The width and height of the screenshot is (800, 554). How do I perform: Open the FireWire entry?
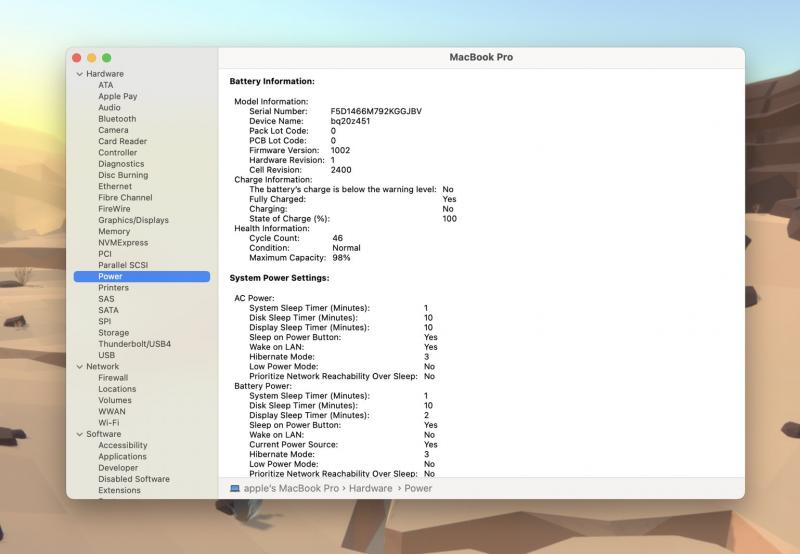click(114, 209)
